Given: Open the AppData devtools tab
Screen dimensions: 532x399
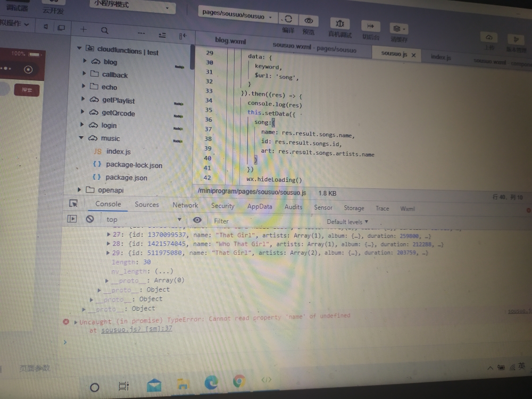Looking at the screenshot, I should (260, 206).
